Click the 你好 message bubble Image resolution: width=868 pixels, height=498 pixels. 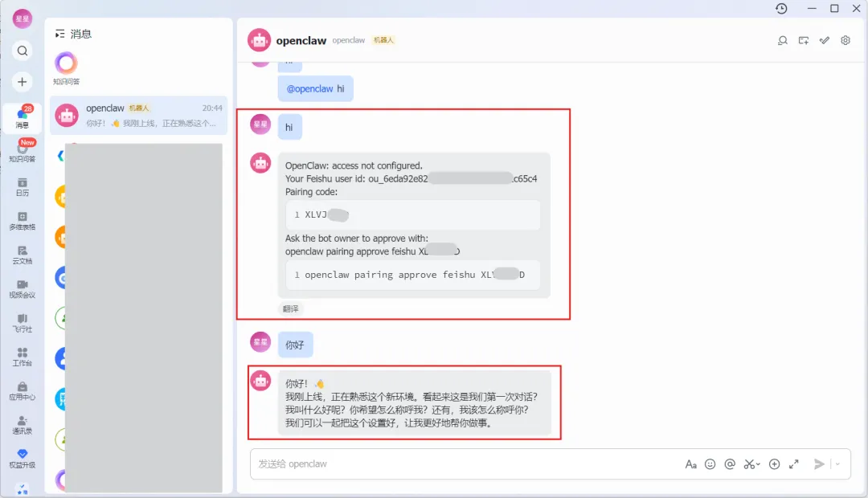coord(295,345)
